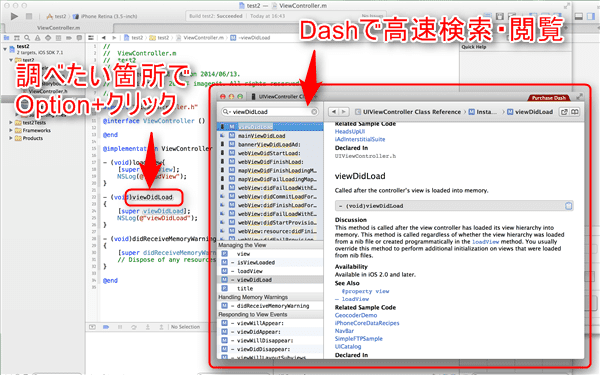Select isViewLoaded in Managing the View
This screenshot has width=600, height=375.
coord(270,262)
